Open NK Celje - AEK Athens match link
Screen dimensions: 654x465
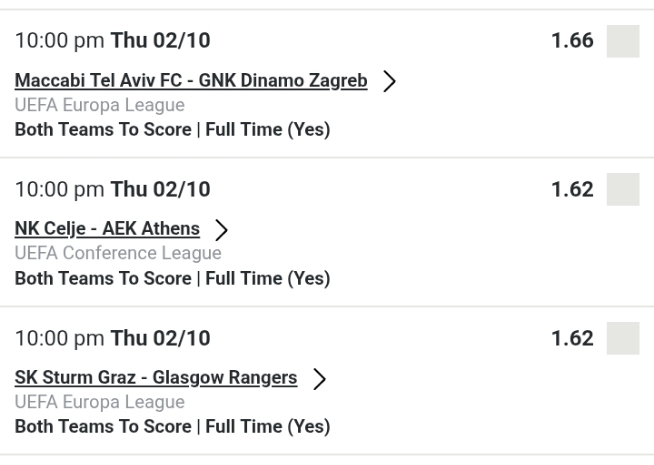(106, 230)
